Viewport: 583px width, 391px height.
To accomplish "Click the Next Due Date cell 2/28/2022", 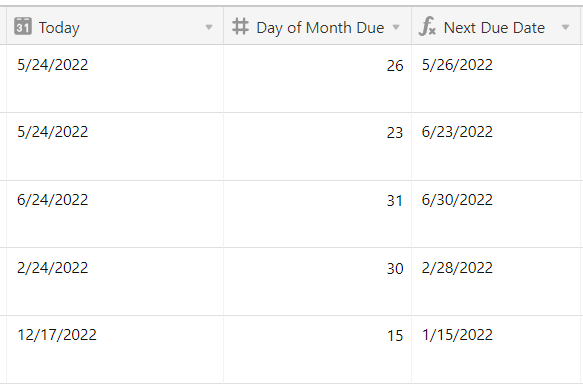I will (x=496, y=281).
